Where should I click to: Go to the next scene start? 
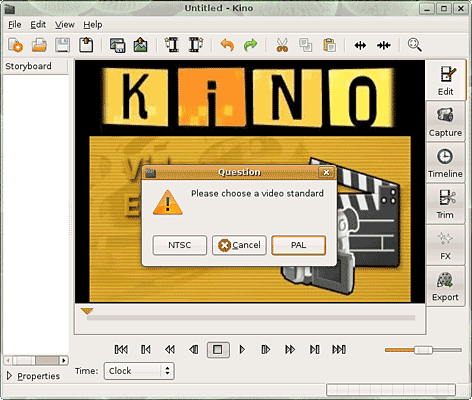tap(314, 349)
